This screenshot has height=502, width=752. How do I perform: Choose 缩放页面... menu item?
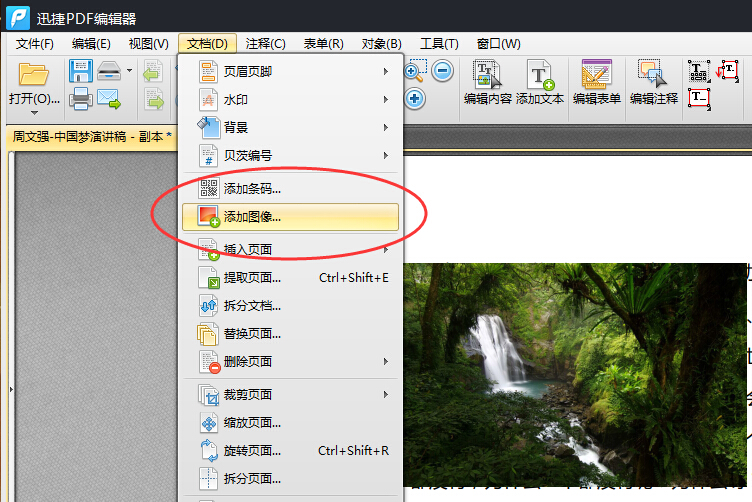pos(291,422)
